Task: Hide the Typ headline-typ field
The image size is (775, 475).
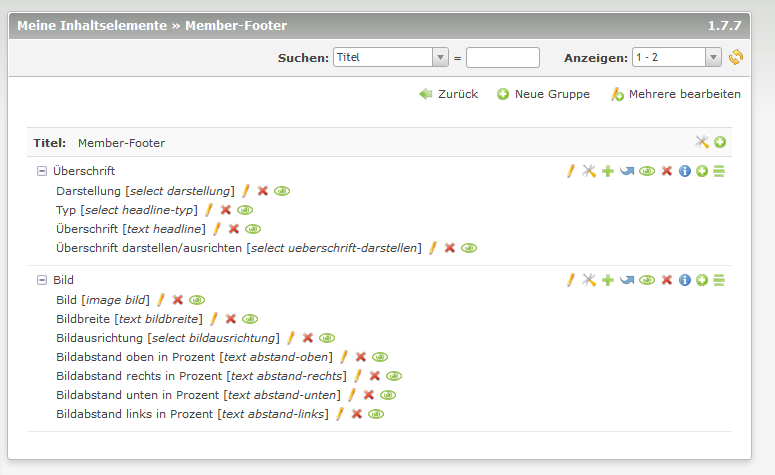Action: coord(245,209)
